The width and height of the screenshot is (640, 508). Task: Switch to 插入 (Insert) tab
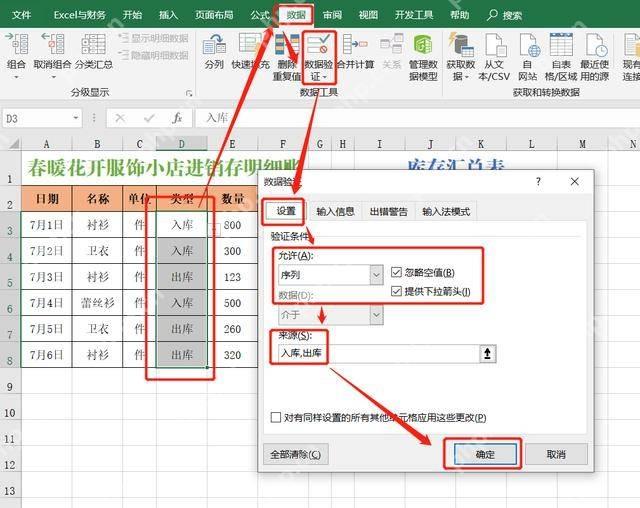168,15
